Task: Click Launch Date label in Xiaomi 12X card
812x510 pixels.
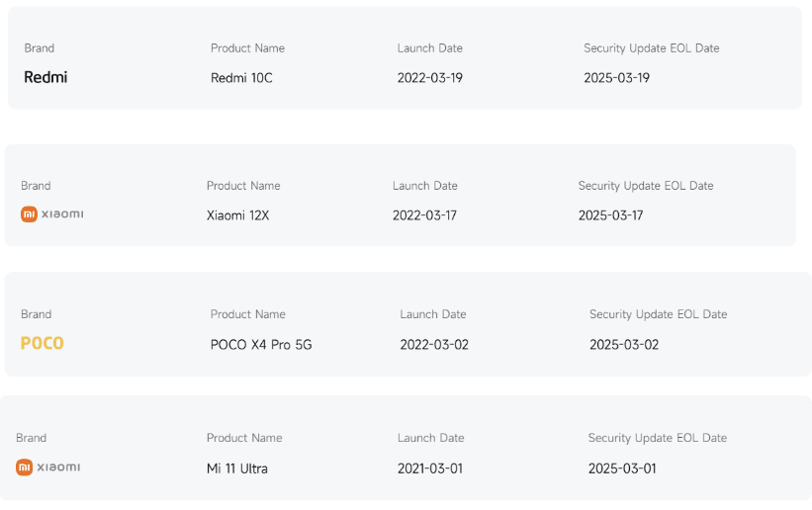Action: [x=424, y=186]
